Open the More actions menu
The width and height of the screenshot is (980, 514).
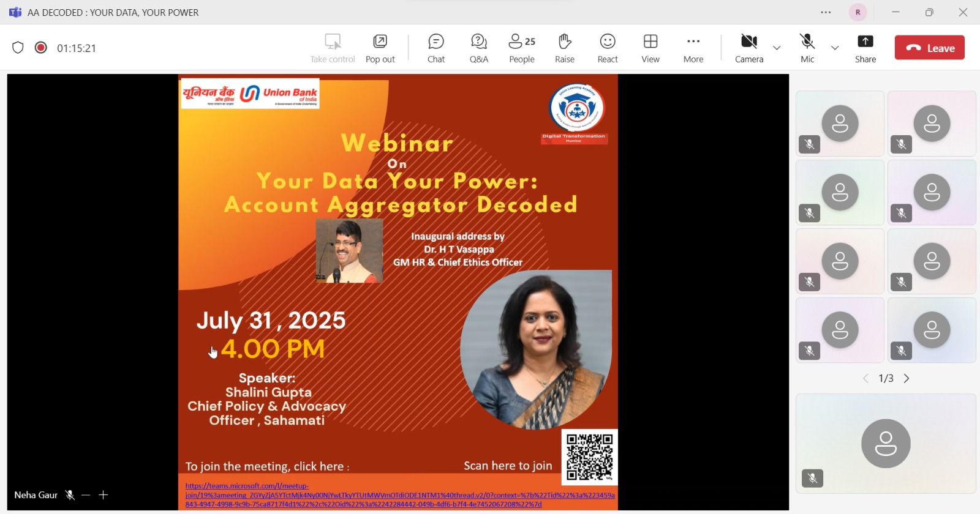pyautogui.click(x=693, y=48)
